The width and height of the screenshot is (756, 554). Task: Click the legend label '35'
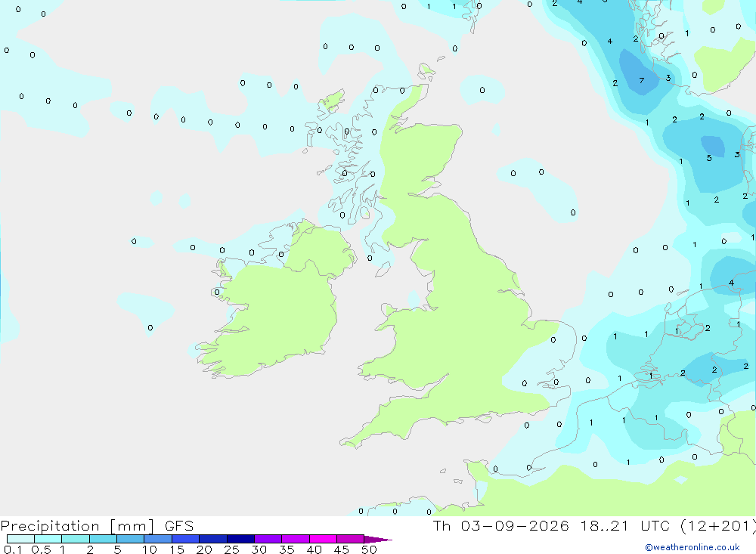pyautogui.click(x=287, y=549)
